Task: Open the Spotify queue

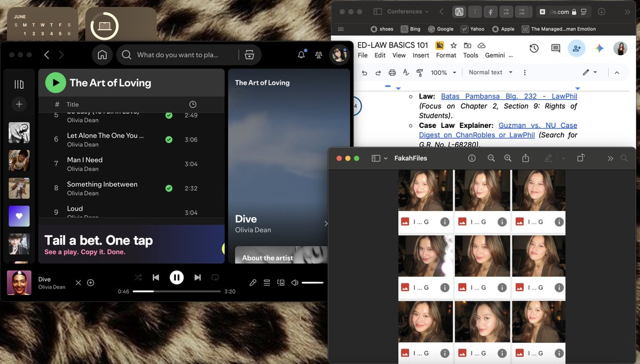Action: click(267, 282)
